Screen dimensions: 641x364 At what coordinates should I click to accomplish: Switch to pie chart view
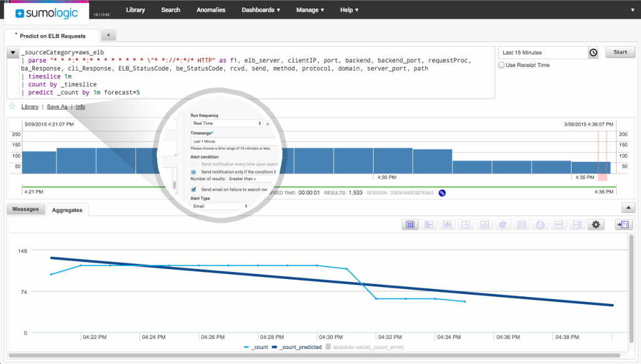pos(503,225)
